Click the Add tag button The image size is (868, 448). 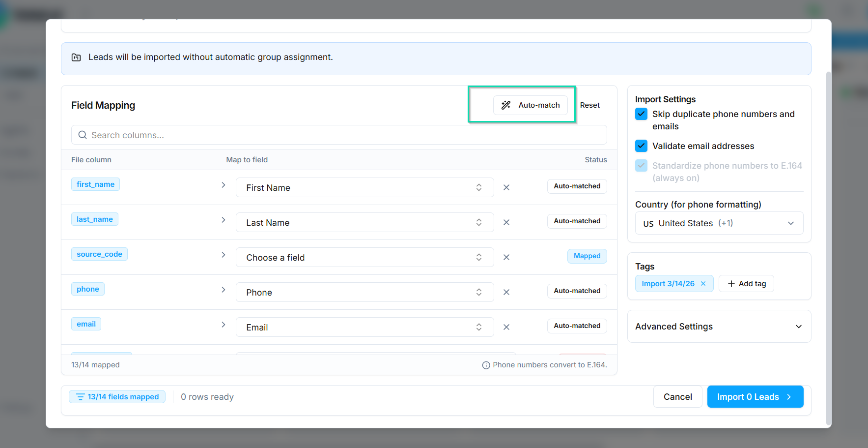746,284
